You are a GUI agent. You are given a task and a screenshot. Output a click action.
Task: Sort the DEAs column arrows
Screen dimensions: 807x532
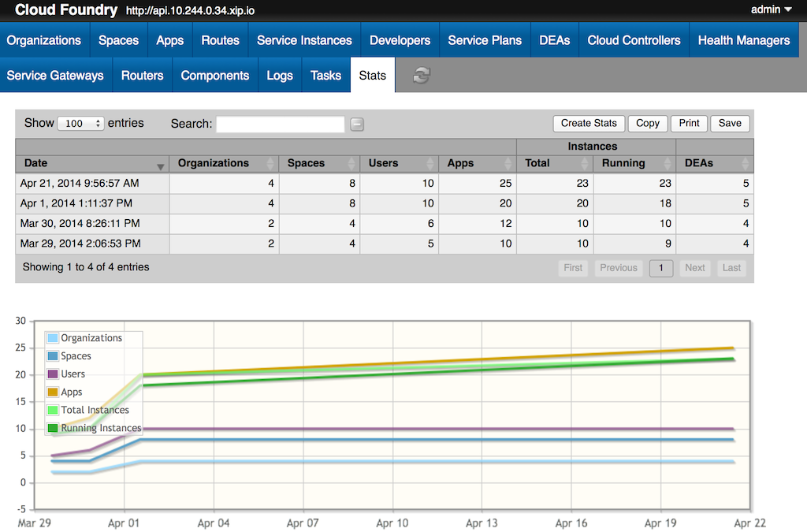click(x=746, y=164)
